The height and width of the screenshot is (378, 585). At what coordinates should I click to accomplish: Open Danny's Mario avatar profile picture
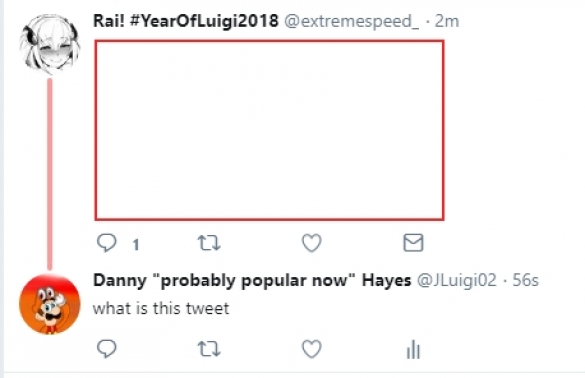50,304
